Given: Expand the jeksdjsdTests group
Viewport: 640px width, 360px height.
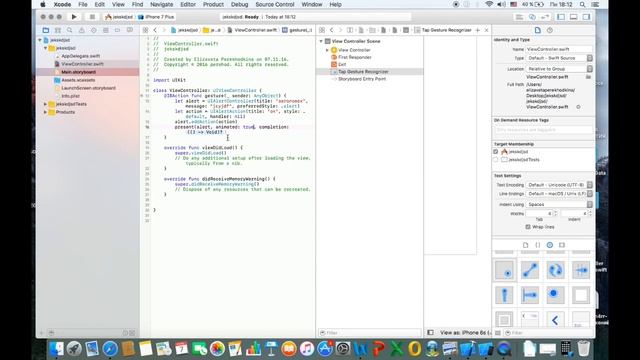Looking at the screenshot, I should [x=45, y=104].
